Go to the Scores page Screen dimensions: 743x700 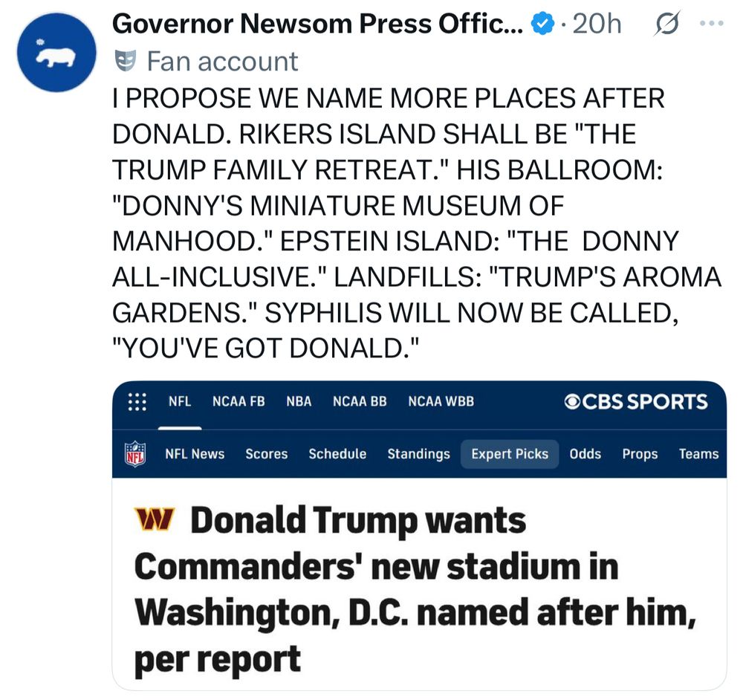[x=266, y=454]
